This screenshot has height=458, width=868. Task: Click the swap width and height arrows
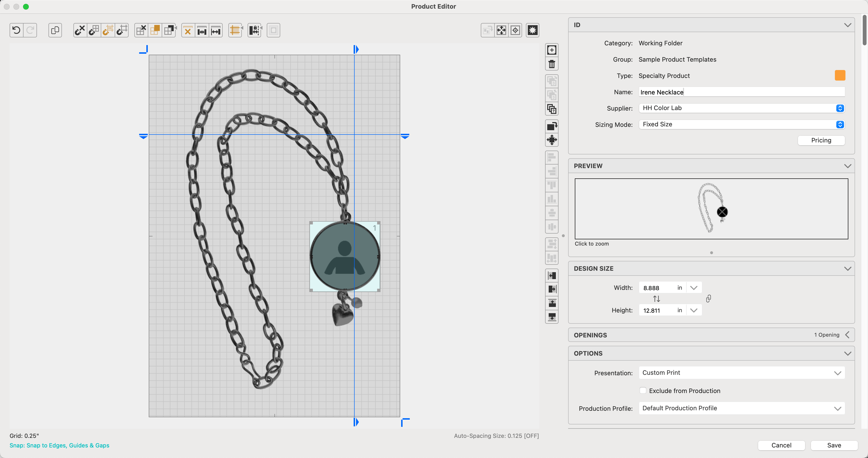click(656, 299)
